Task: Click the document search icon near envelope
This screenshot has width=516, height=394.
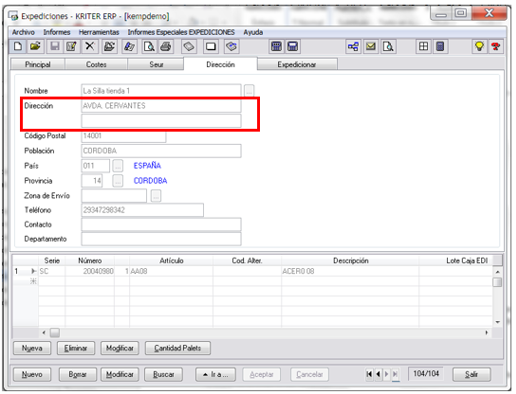Action: tap(388, 46)
